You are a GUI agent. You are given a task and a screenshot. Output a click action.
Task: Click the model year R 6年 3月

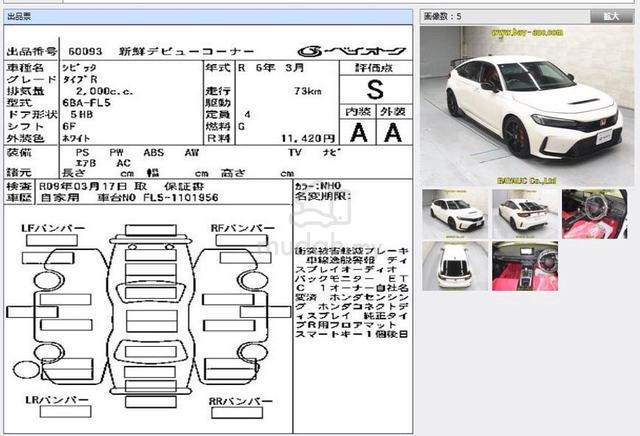[271, 68]
